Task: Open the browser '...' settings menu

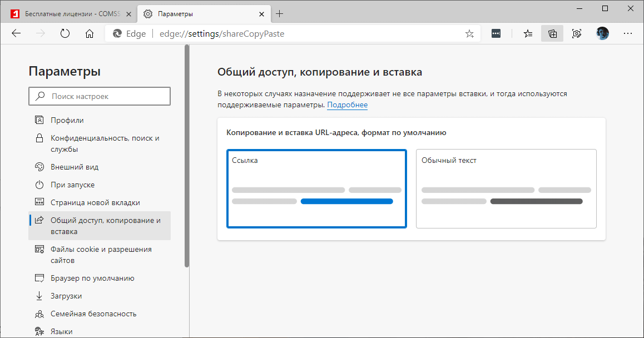Action: pyautogui.click(x=628, y=33)
